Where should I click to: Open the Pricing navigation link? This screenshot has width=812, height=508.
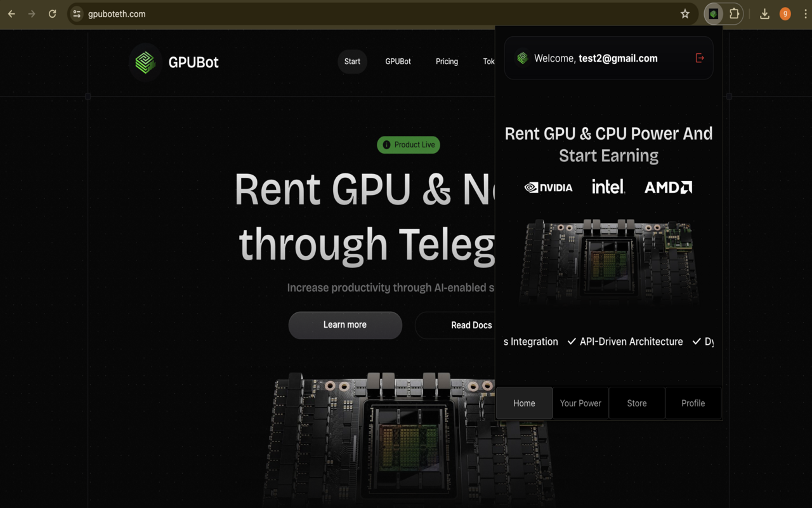coord(447,62)
